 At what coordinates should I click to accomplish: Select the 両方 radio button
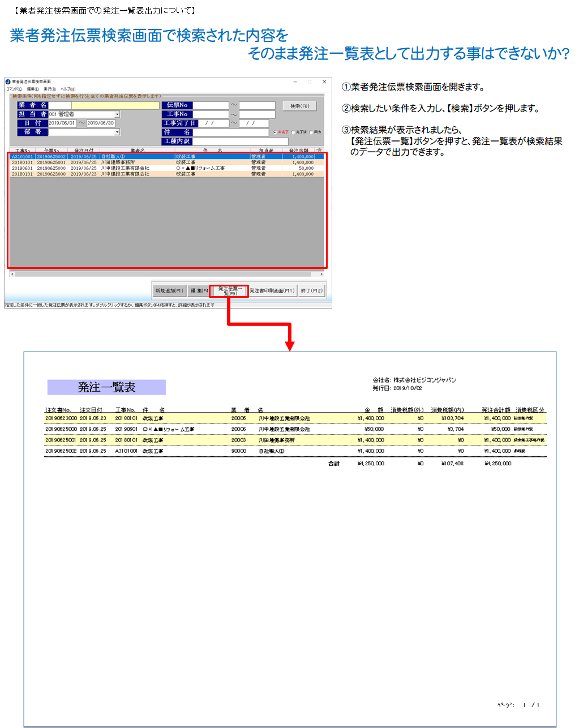click(x=311, y=132)
